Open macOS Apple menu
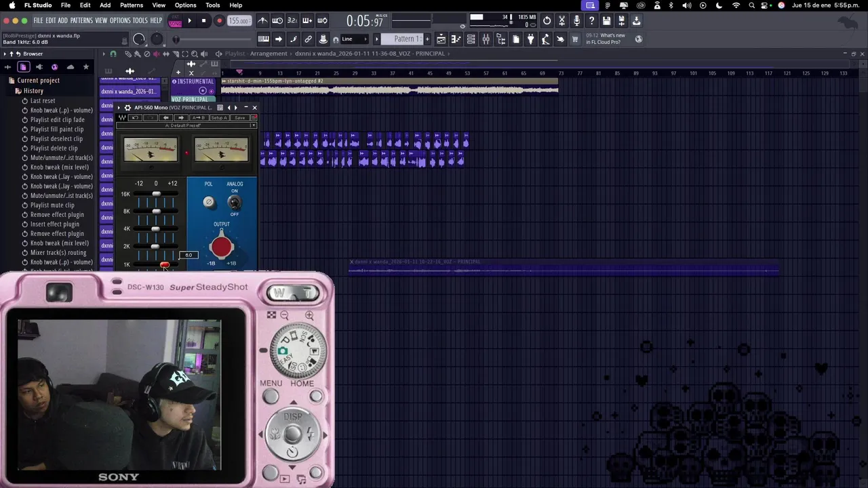 point(12,5)
